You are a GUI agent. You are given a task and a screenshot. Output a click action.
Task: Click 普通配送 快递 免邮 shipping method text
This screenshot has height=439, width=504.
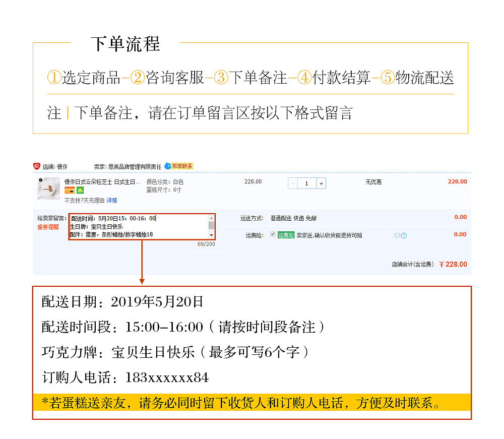coord(293,218)
